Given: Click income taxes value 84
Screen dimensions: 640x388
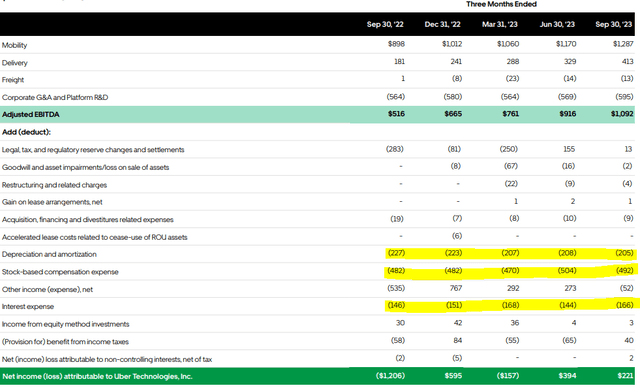Looking at the screenshot, I should (x=458, y=340).
